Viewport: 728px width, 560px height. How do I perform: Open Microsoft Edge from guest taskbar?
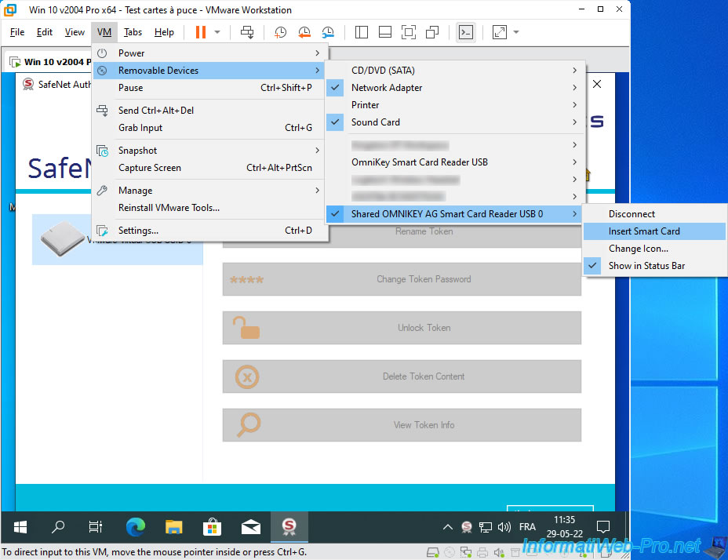pyautogui.click(x=136, y=526)
